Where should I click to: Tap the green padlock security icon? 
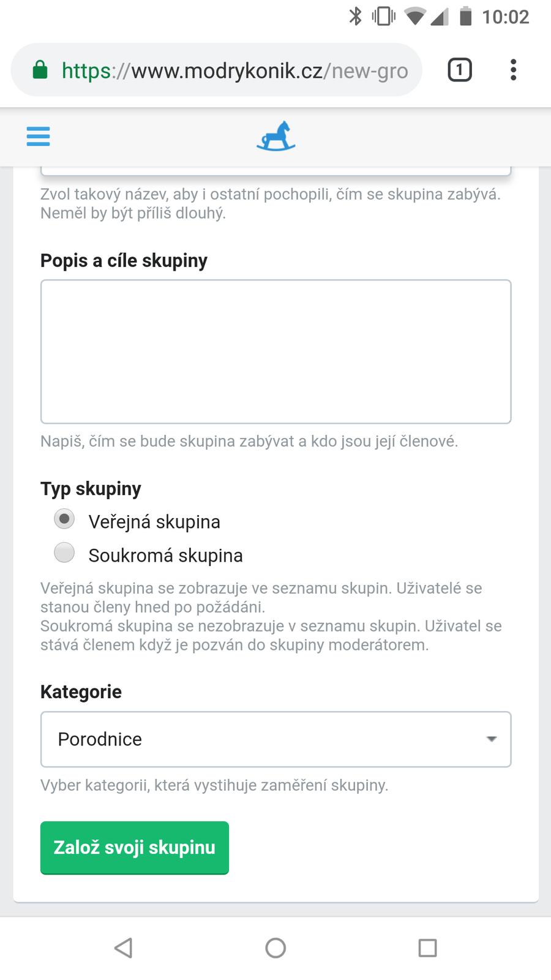(40, 70)
